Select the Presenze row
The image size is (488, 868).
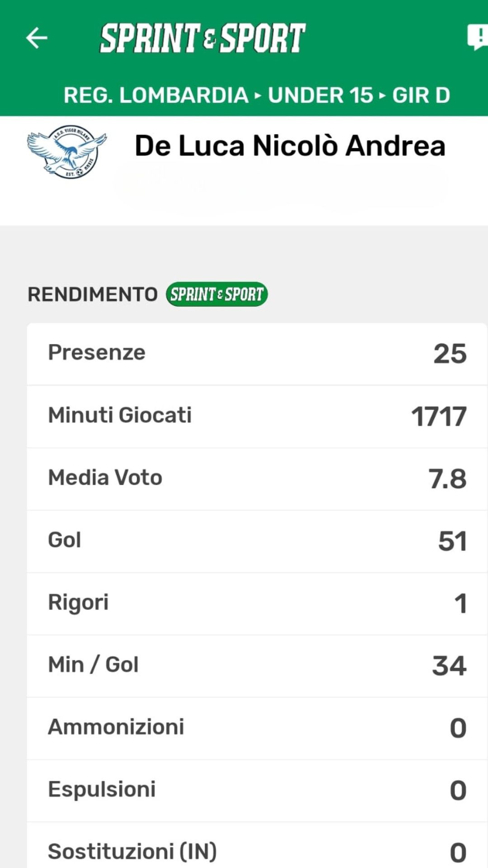[x=257, y=354]
